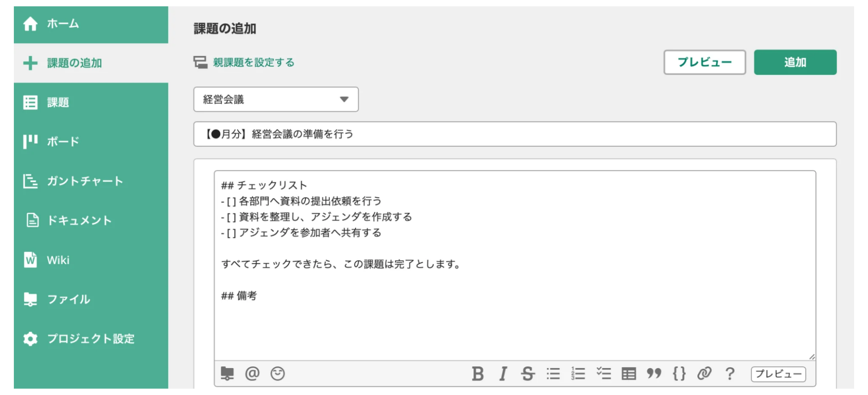Open formatting help with the question mark icon

730,374
